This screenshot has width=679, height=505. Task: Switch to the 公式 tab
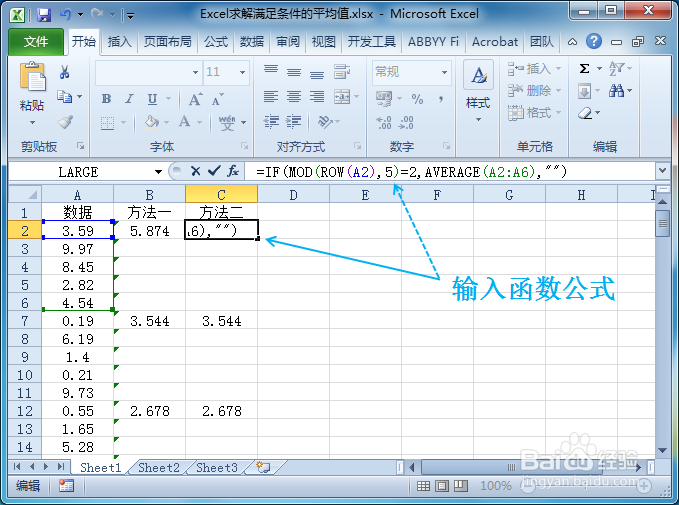tap(216, 42)
